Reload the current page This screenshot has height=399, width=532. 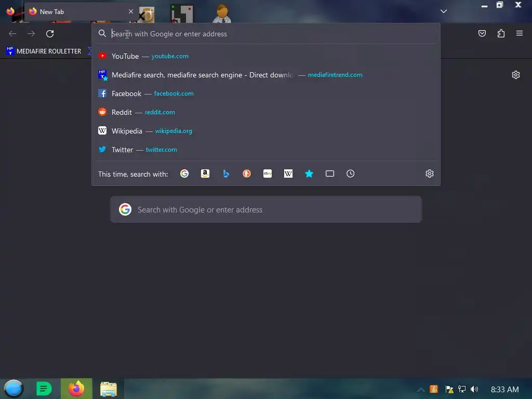pyautogui.click(x=50, y=34)
